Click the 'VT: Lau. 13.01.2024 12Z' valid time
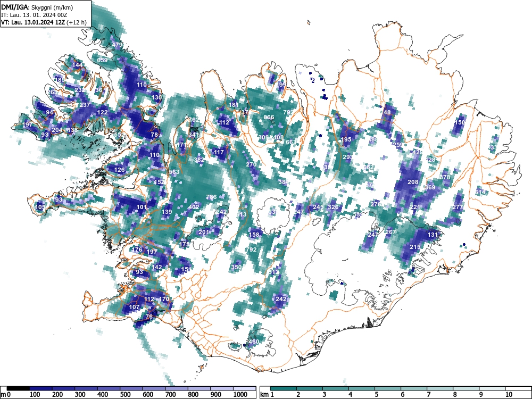The height and width of the screenshot is (399, 532). pyautogui.click(x=33, y=23)
